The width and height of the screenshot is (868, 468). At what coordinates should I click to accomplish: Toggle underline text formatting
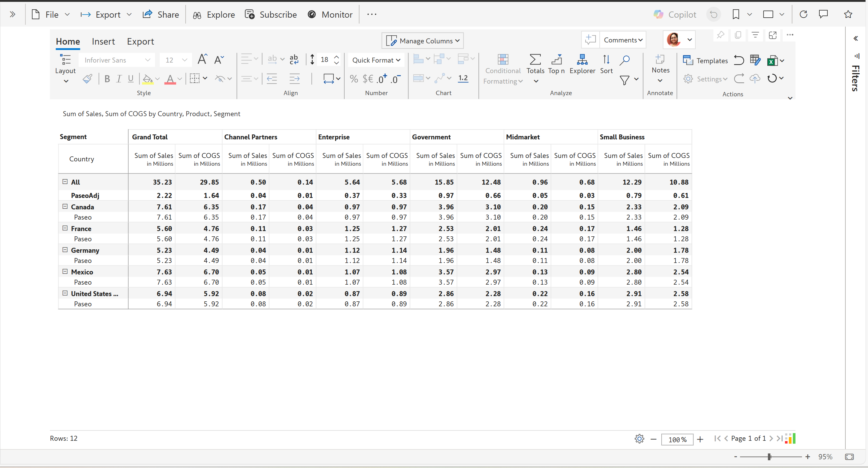click(x=131, y=79)
